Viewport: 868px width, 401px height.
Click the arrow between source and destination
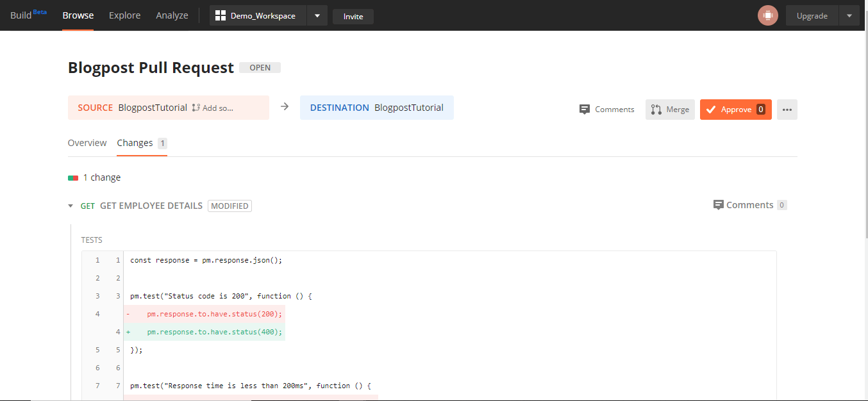coord(285,108)
